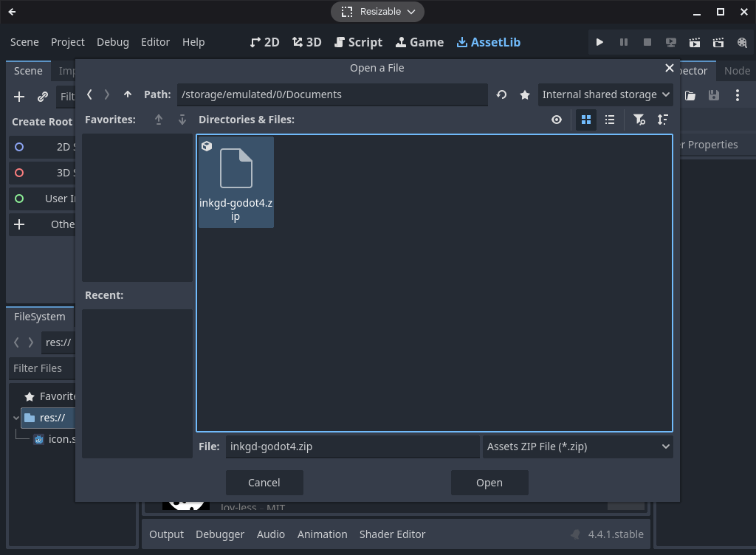Toggle hidden files visibility eye icon

point(557,120)
